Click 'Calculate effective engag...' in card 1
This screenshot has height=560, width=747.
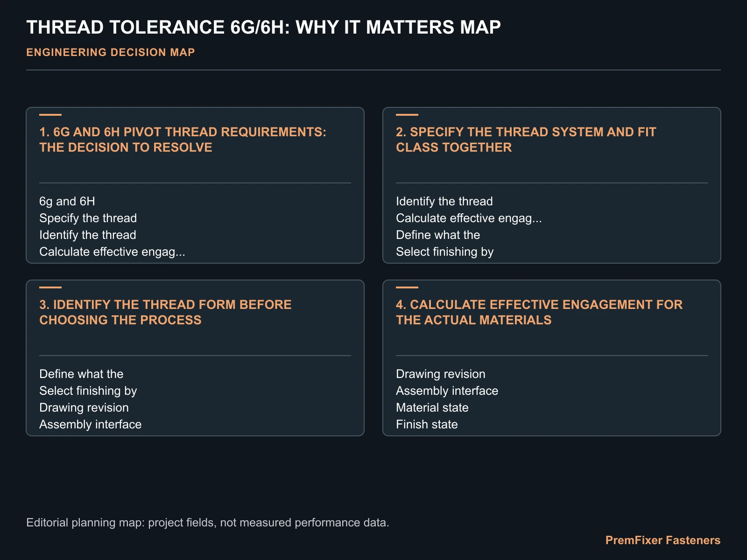click(x=113, y=252)
